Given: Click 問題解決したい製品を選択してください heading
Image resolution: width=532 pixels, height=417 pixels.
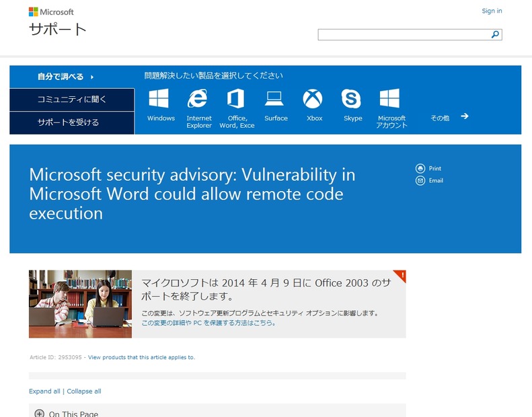Looking at the screenshot, I should point(213,75).
